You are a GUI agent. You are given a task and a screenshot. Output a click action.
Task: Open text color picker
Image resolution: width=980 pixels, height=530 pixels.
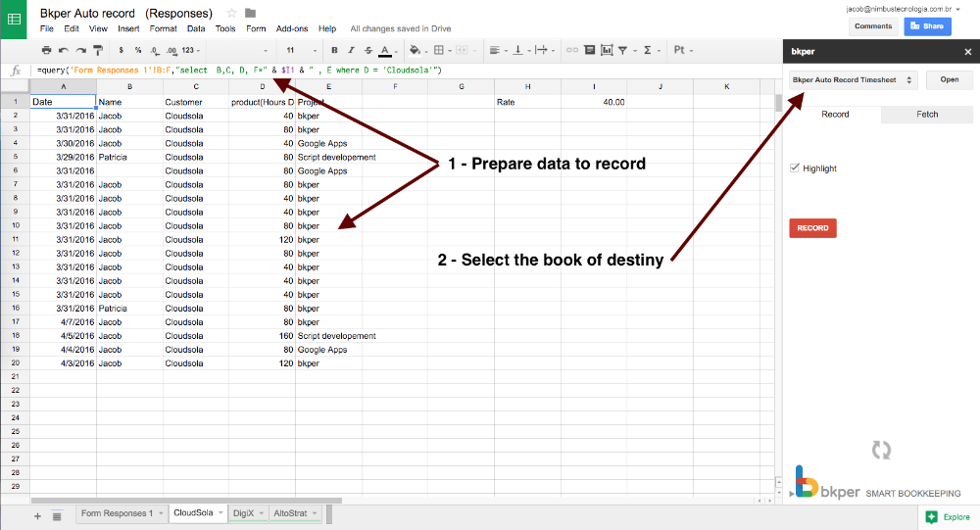385,50
